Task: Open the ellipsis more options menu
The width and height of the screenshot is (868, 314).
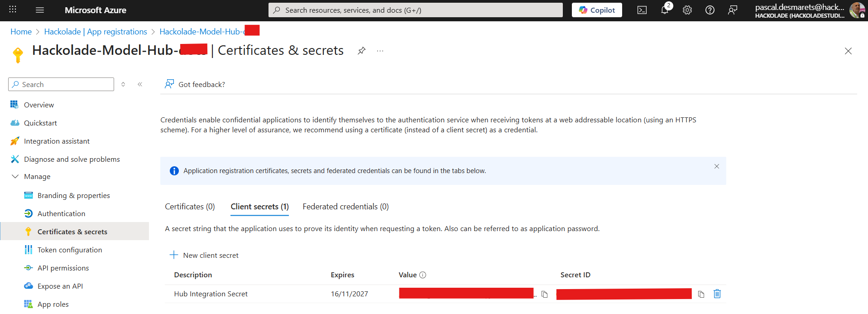Action: point(379,51)
